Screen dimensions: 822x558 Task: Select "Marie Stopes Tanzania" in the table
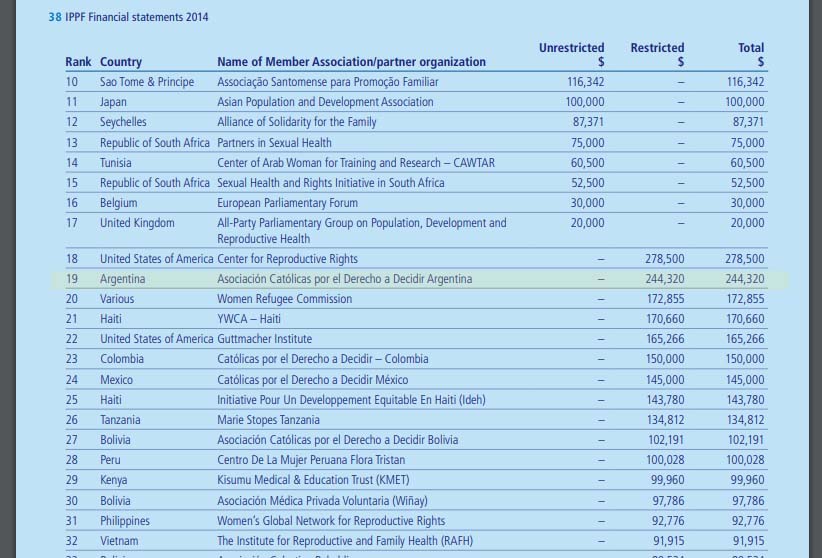[x=268, y=420]
